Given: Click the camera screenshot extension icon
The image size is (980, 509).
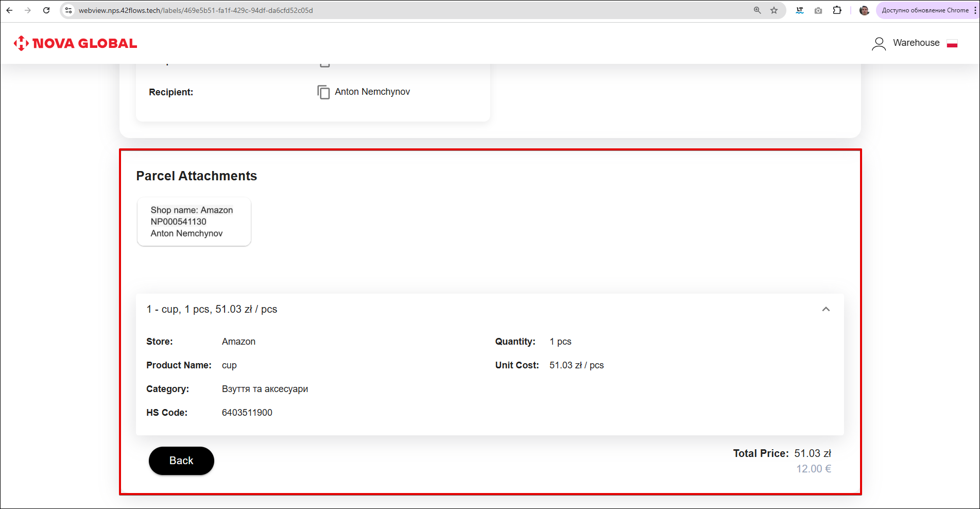Looking at the screenshot, I should (818, 10).
